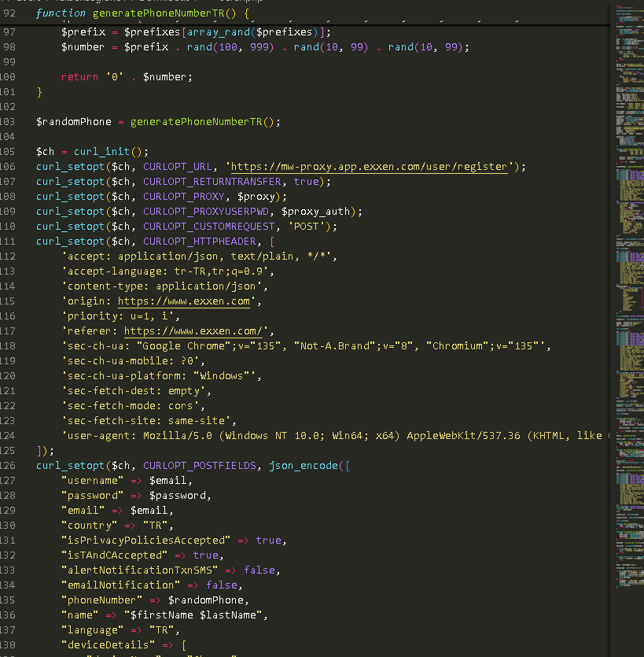This screenshot has width=644, height=657.
Task: Open the mw-proxy.app.exxen.com register URL link
Action: (369, 167)
